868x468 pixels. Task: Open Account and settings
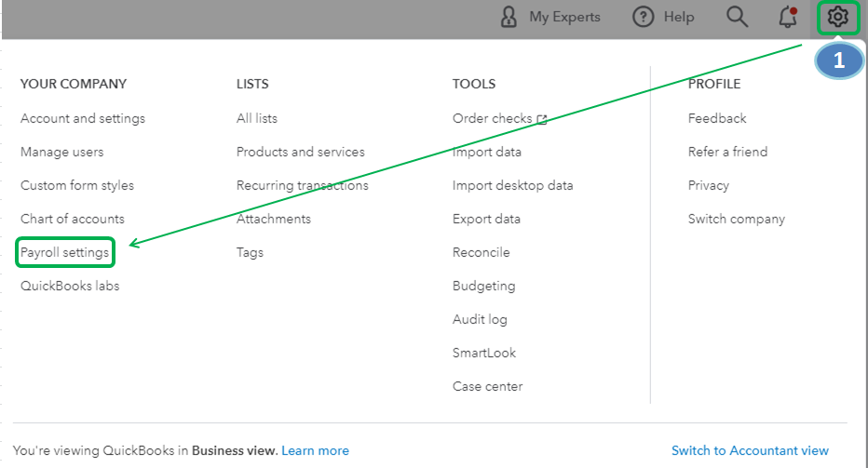83,118
